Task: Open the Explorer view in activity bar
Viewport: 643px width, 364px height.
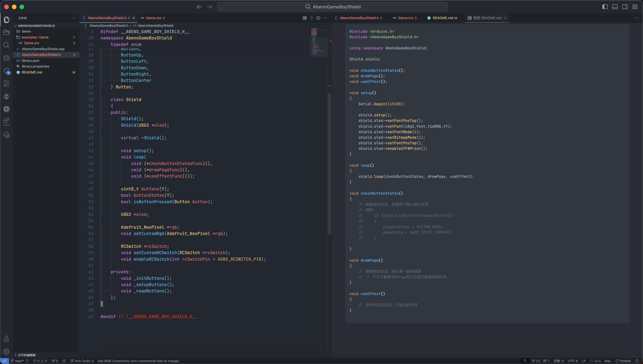Action: [7, 20]
